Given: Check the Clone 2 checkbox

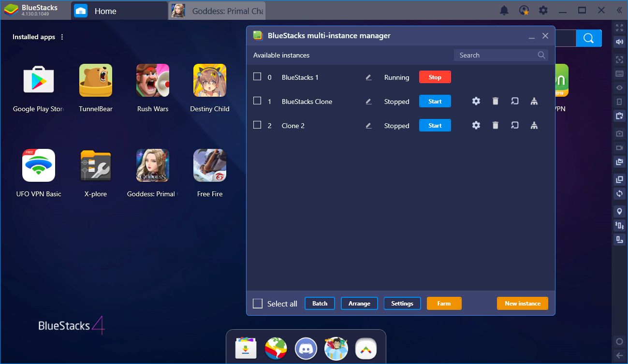Looking at the screenshot, I should 257,125.
